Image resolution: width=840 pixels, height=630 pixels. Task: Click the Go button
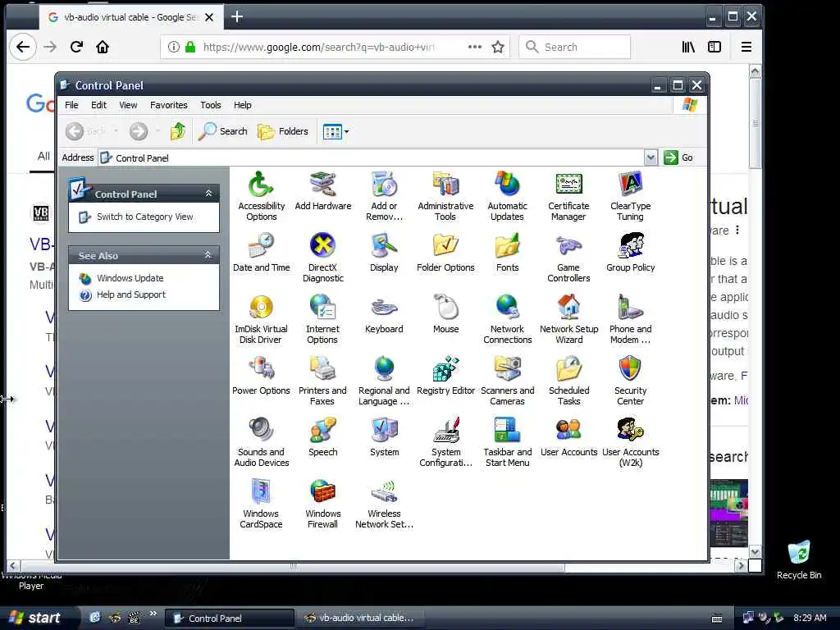click(678, 157)
